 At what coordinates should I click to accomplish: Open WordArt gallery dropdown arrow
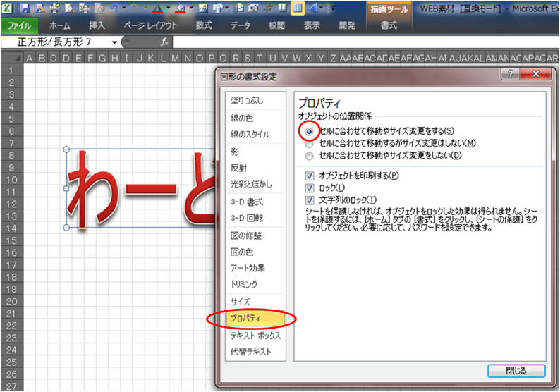pos(321,8)
